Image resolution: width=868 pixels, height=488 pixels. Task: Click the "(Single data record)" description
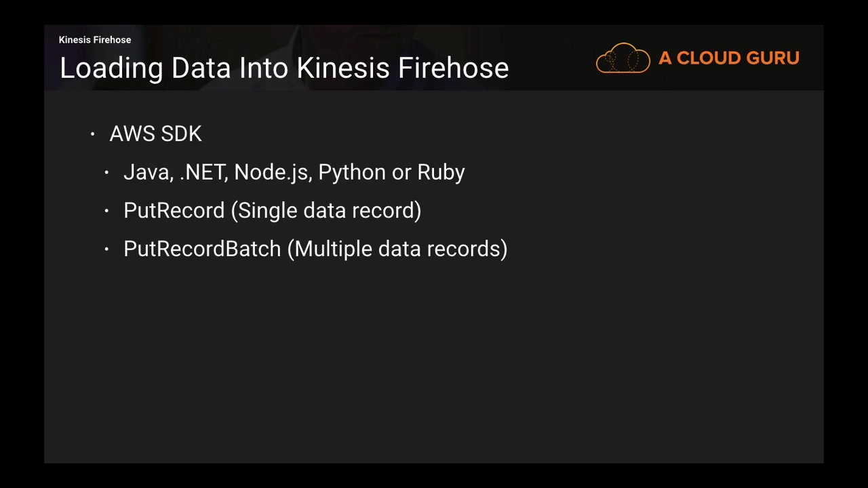pyautogui.click(x=326, y=211)
